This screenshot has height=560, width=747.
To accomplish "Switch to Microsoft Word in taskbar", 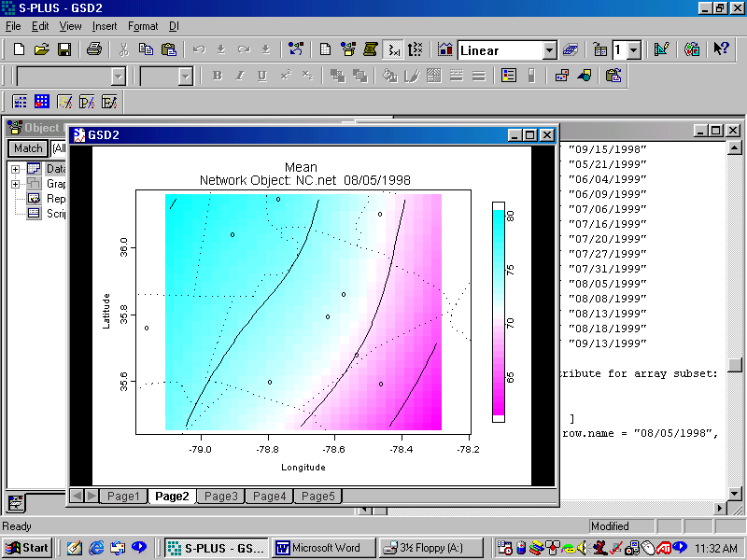I will tap(324, 548).
